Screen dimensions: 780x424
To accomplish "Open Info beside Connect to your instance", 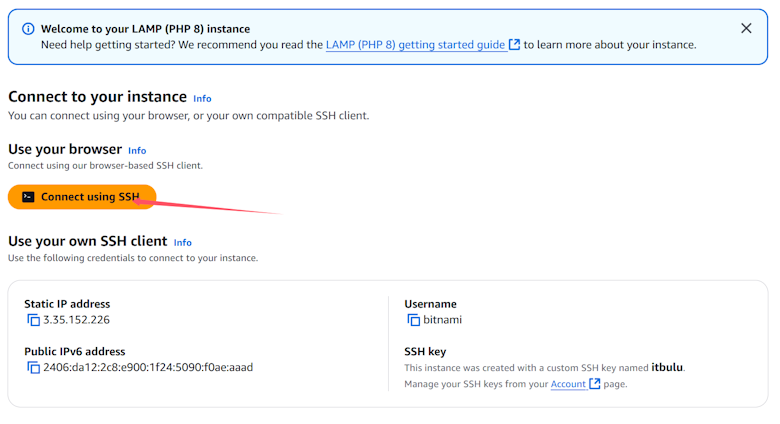I will pyautogui.click(x=202, y=99).
